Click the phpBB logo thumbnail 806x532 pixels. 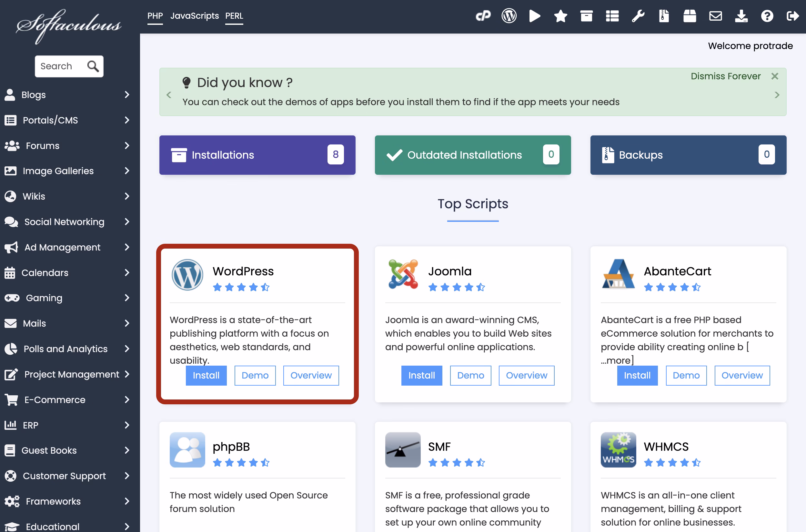[187, 449]
